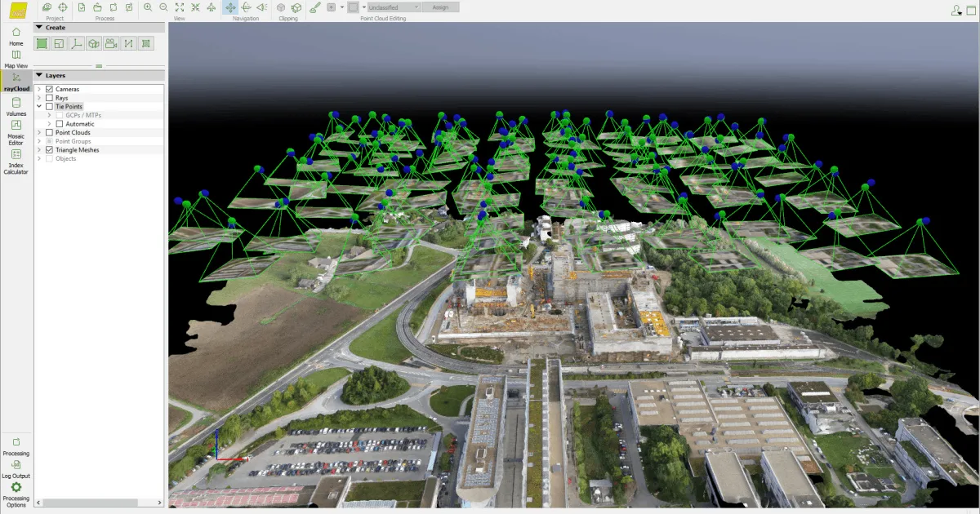Collapse the Layers panel header
This screenshot has width=980, height=514.
38,74
